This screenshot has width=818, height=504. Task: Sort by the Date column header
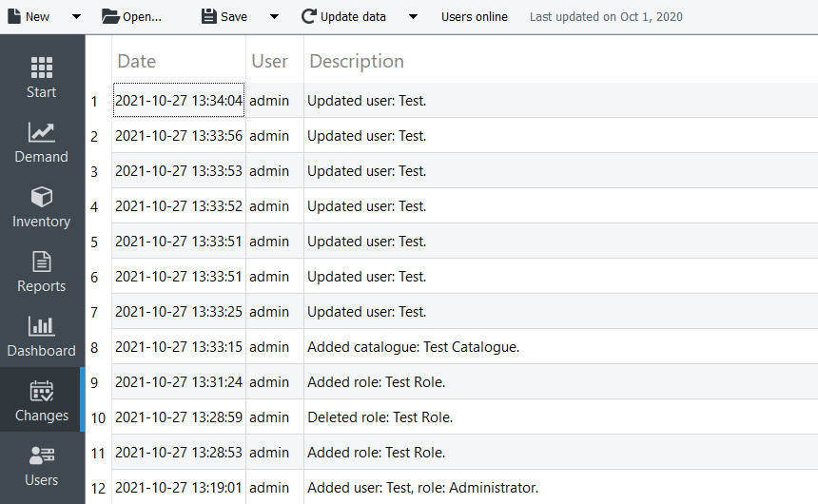136,61
